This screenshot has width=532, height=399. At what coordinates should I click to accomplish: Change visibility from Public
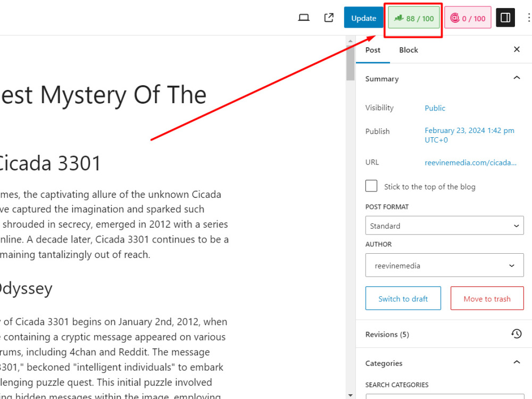click(435, 108)
